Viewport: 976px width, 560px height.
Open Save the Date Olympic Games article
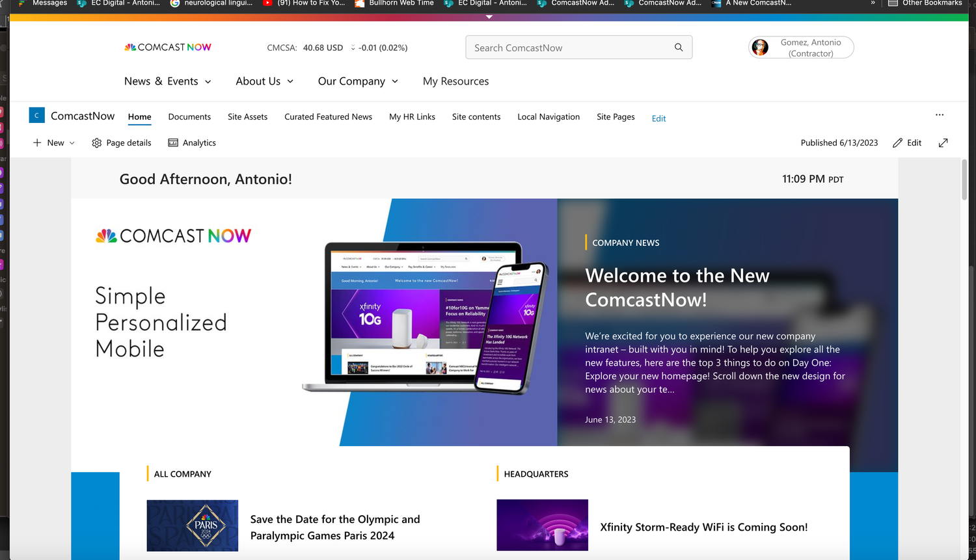[x=335, y=527]
